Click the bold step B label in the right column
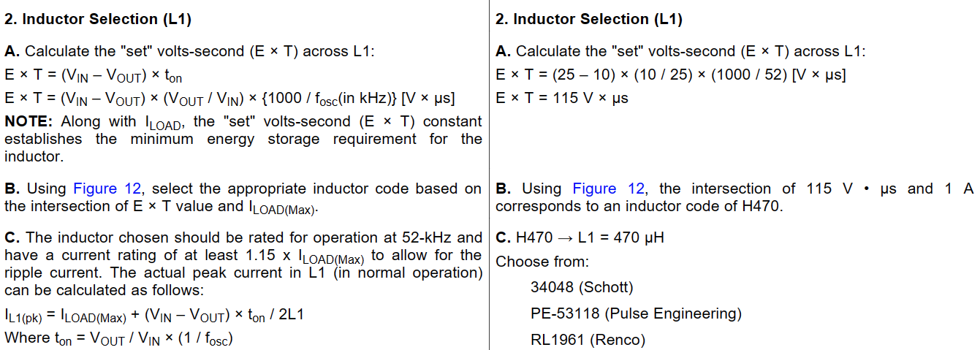Screen dimensions: 980x350 tap(504, 189)
